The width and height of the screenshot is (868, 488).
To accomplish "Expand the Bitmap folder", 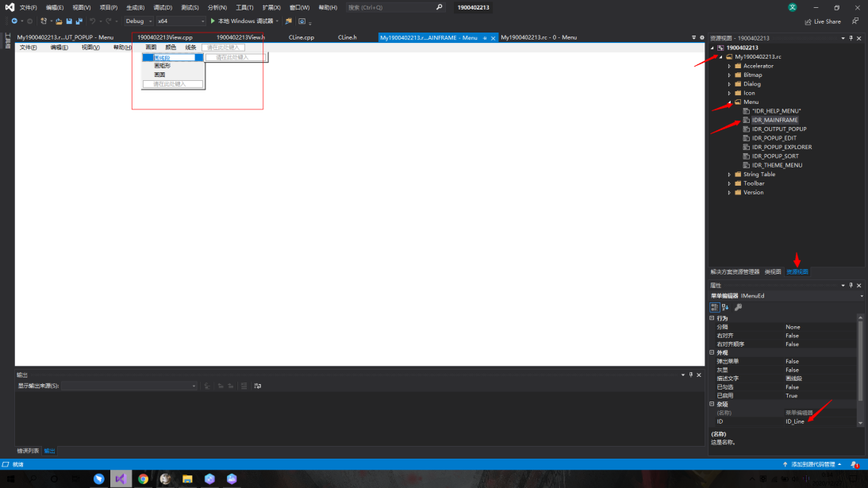I will (729, 75).
